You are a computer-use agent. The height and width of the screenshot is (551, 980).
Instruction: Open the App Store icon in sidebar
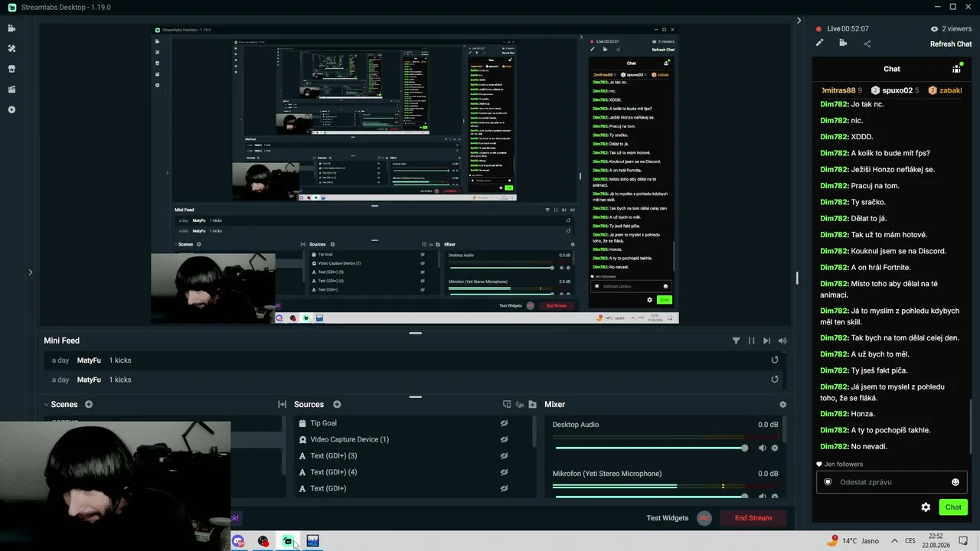pyautogui.click(x=11, y=69)
